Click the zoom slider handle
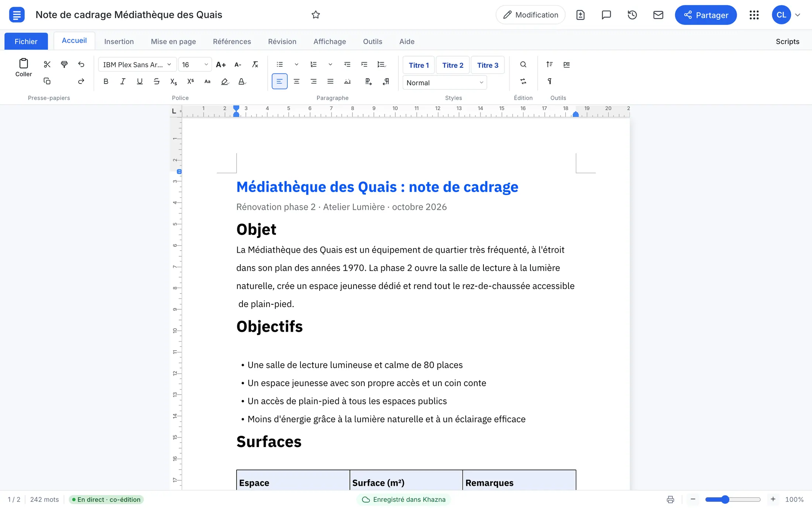The image size is (812, 508). pos(725,500)
